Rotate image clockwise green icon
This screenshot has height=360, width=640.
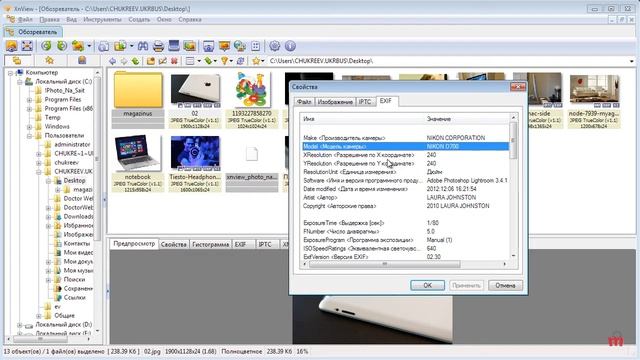[x=62, y=46]
